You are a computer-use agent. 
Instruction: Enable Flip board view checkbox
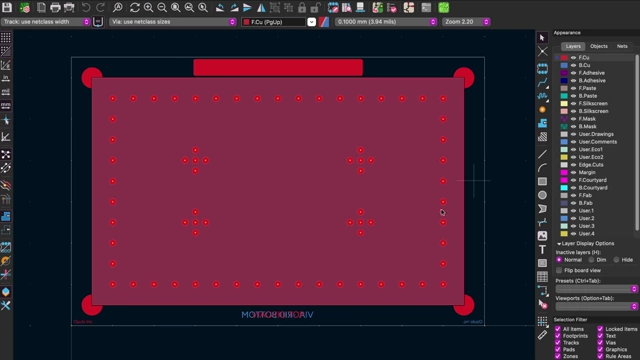(559, 271)
